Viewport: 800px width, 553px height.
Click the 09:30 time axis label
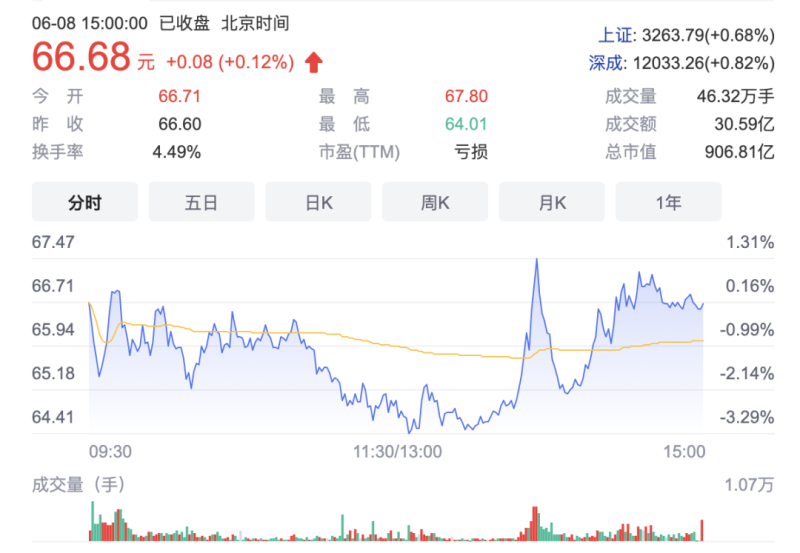click(x=111, y=451)
